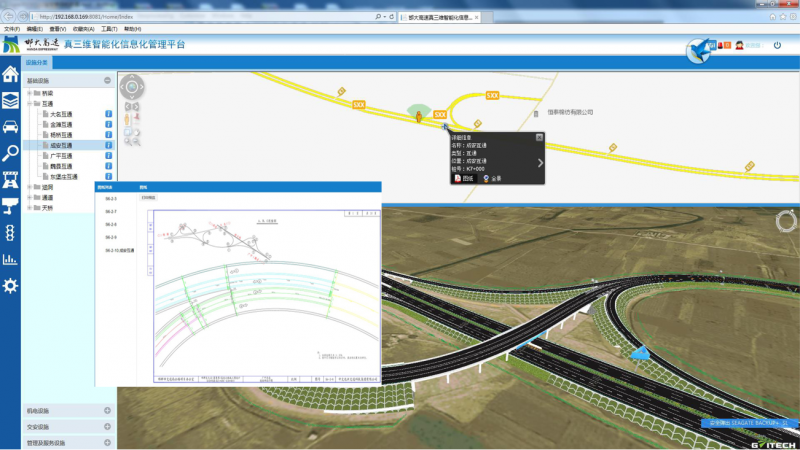
Task: Collapse the 基础设施 panel section
Action: pos(107,80)
